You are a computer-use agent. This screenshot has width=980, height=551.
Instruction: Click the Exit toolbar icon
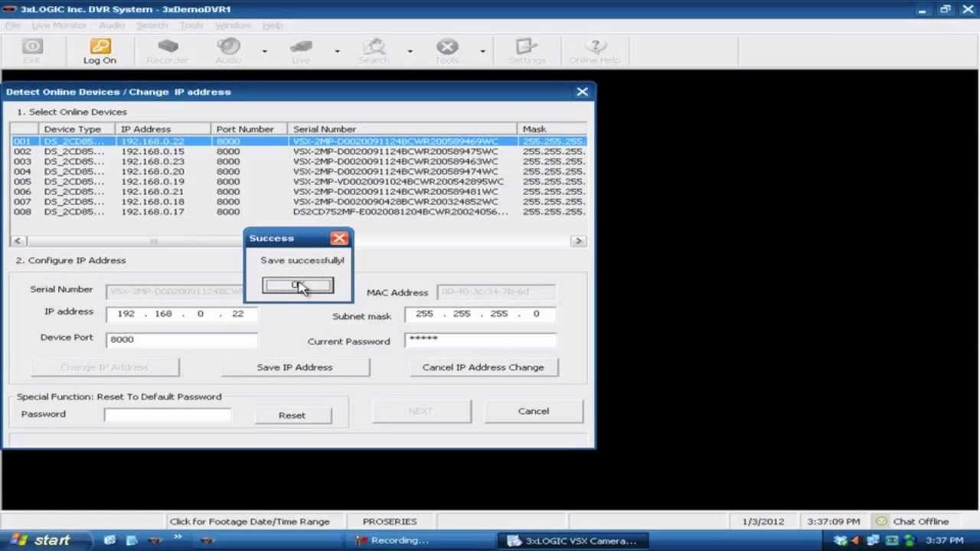(x=31, y=51)
